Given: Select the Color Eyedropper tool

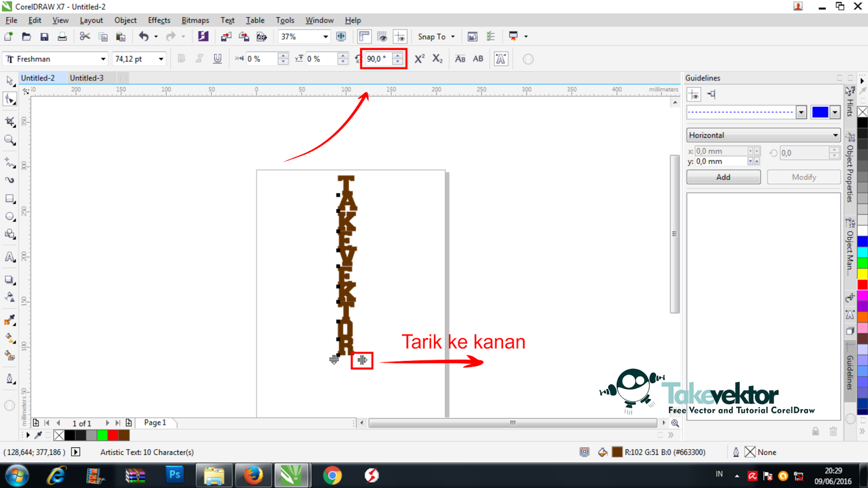Looking at the screenshot, I should click(10, 320).
